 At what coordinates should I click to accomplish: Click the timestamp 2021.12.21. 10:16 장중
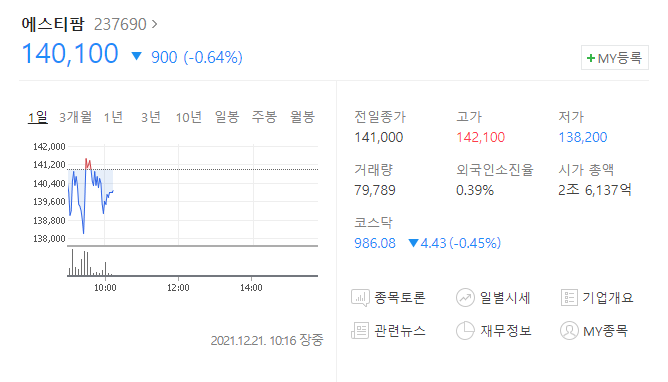[267, 340]
